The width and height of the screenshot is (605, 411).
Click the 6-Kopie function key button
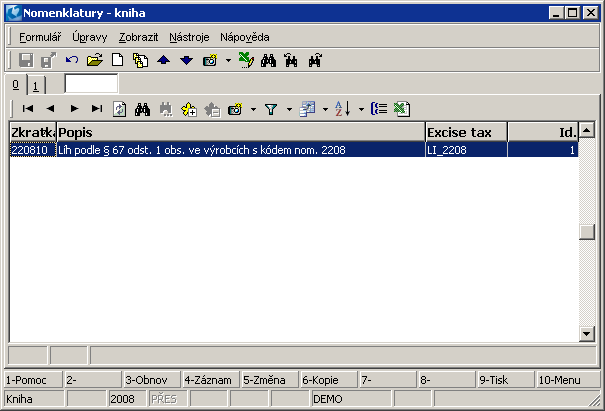[329, 380]
